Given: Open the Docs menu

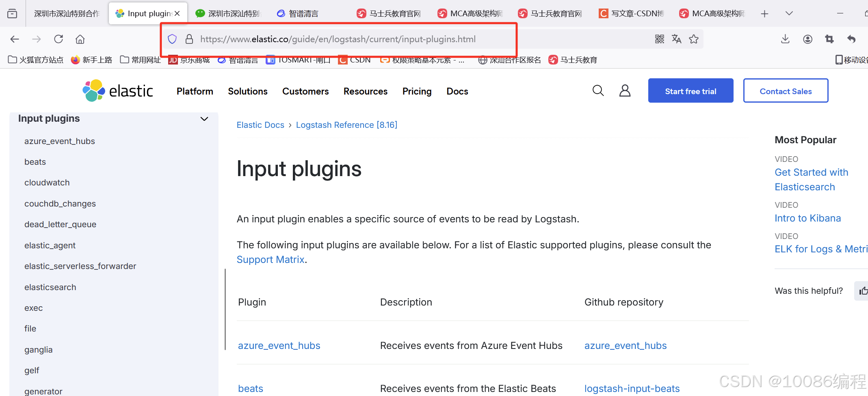Looking at the screenshot, I should pos(457,91).
